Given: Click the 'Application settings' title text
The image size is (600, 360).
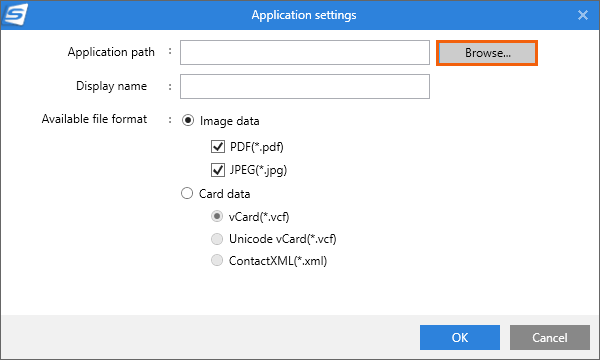Looking at the screenshot, I should pyautogui.click(x=304, y=15).
